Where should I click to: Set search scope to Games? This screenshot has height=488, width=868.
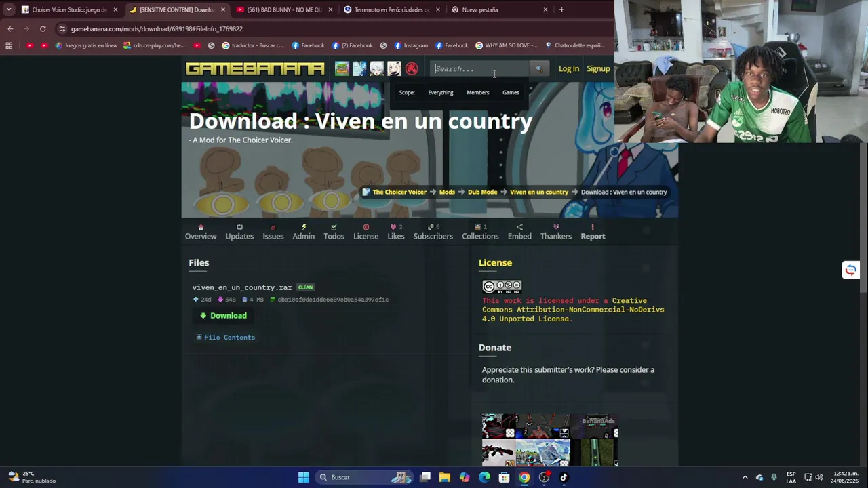[511, 92]
